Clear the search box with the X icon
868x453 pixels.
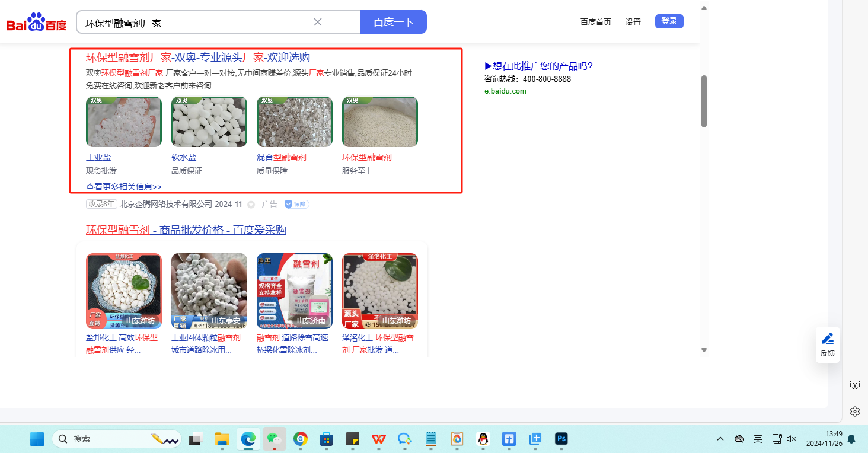pyautogui.click(x=318, y=22)
